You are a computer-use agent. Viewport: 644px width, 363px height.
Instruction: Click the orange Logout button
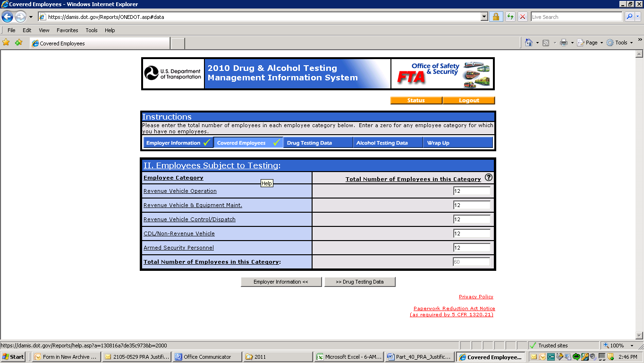(x=469, y=100)
